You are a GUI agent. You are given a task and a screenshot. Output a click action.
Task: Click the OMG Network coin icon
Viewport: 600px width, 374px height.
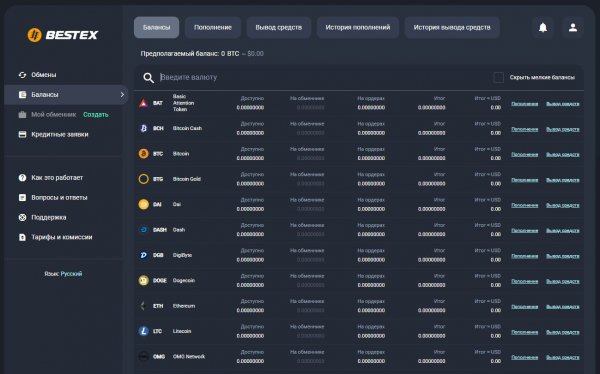pyautogui.click(x=143, y=356)
